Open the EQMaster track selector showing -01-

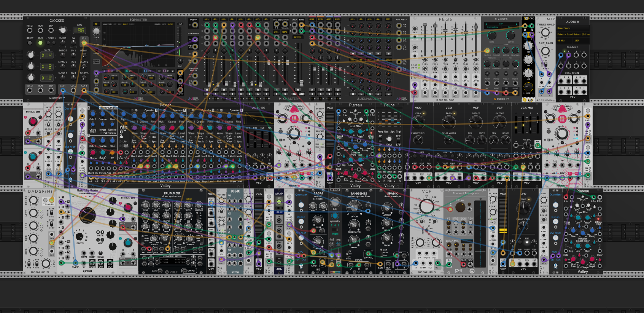tap(96, 24)
